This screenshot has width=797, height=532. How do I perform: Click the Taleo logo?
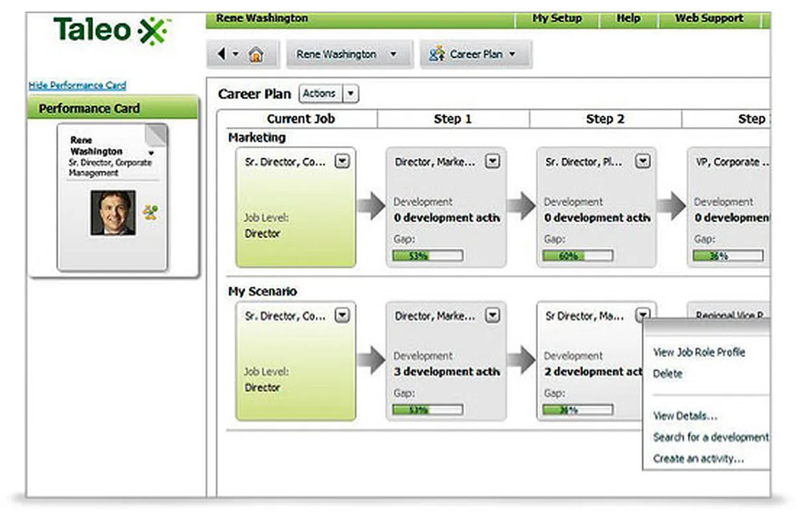click(x=112, y=31)
